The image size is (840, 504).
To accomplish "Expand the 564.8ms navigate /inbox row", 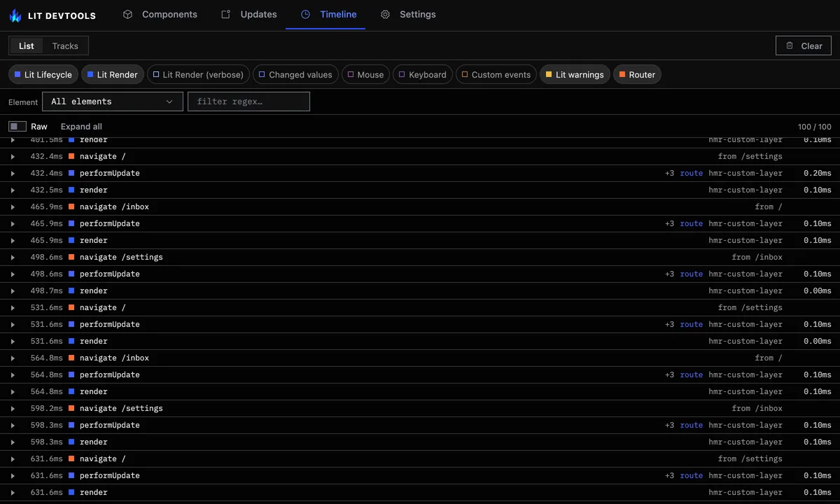I will point(13,358).
